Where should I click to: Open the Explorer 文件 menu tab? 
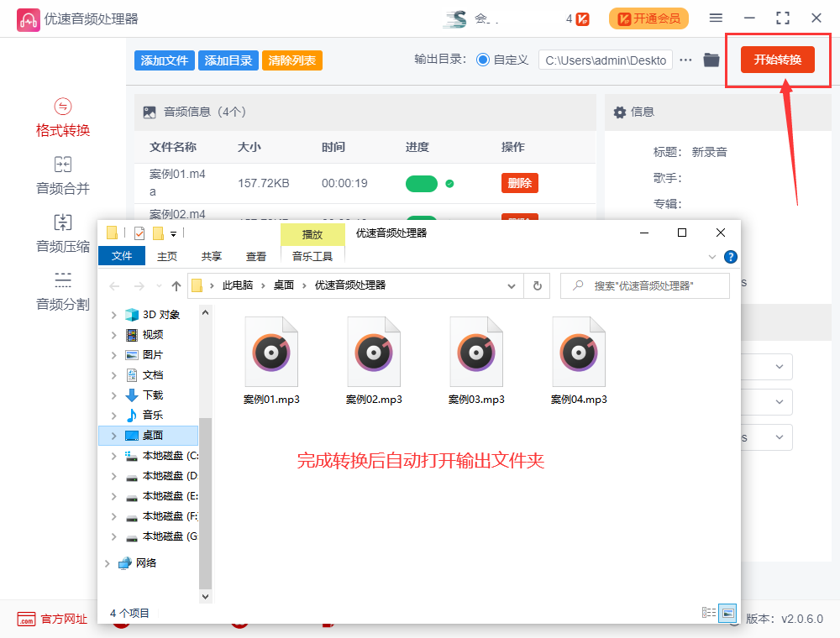pos(122,256)
